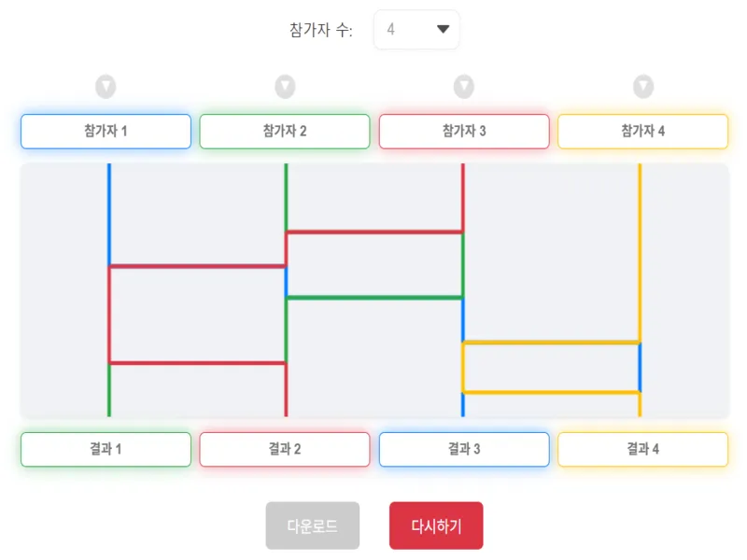Image resolution: width=747 pixels, height=560 pixels.
Task: Select the 참가자 1 button
Action: coord(106,131)
